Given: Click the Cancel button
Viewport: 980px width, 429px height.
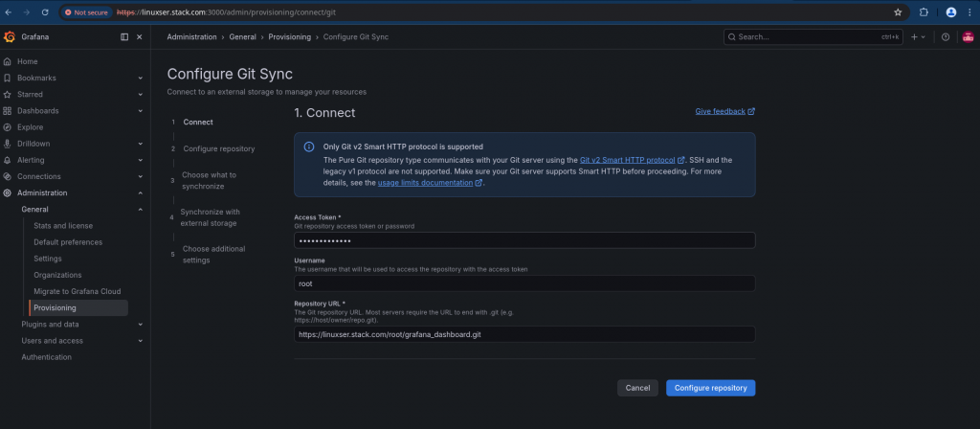Looking at the screenshot, I should pyautogui.click(x=637, y=388).
